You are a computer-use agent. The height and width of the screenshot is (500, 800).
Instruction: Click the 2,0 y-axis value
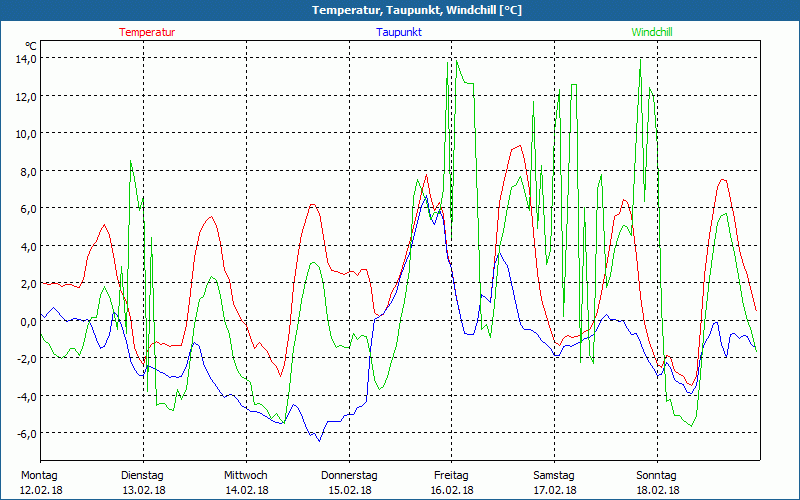tap(28, 284)
